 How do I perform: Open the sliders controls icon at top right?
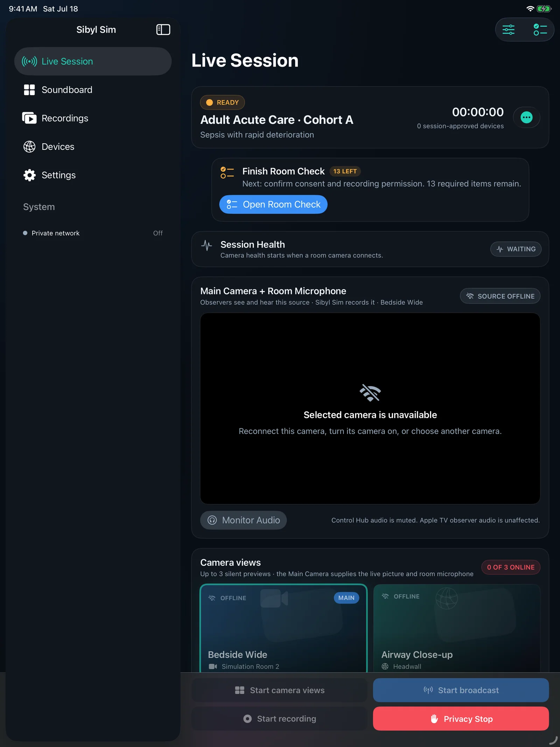pyautogui.click(x=509, y=30)
